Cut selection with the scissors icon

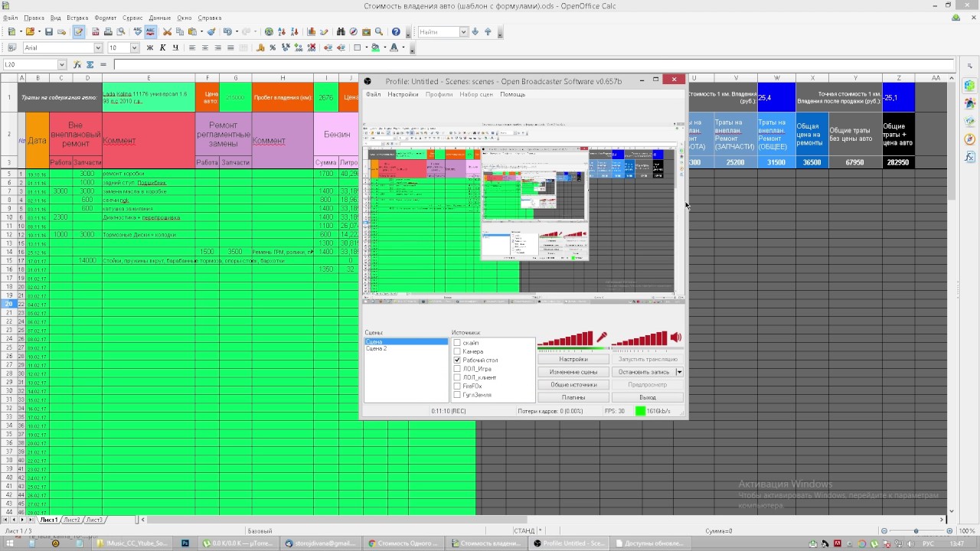(168, 32)
